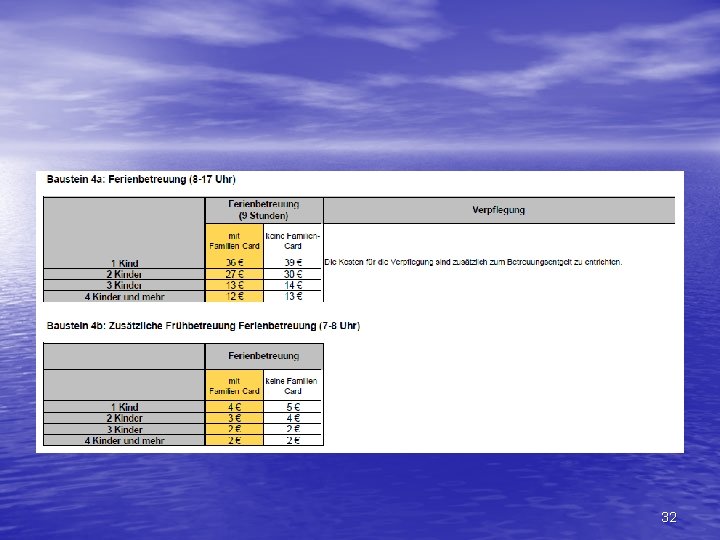Select '3 Kinder' row label in Baustein 4b table
The width and height of the screenshot is (720, 540).
click(x=124, y=429)
